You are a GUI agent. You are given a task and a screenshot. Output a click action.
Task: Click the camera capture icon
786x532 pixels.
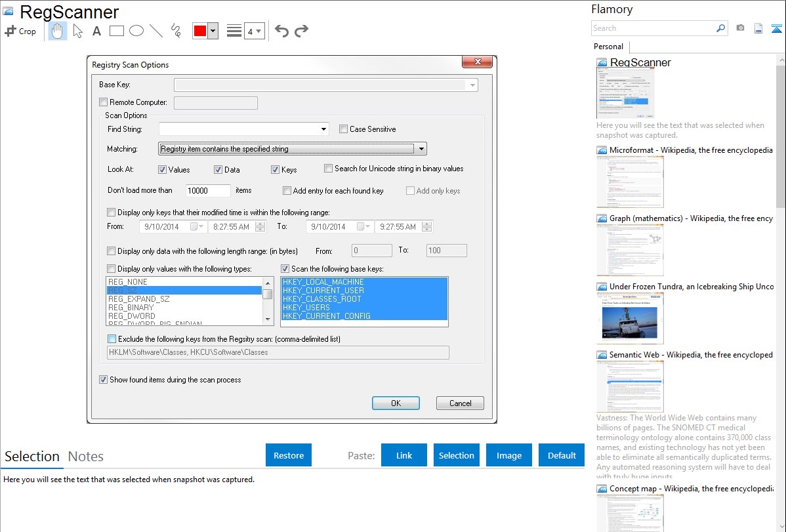[740, 28]
